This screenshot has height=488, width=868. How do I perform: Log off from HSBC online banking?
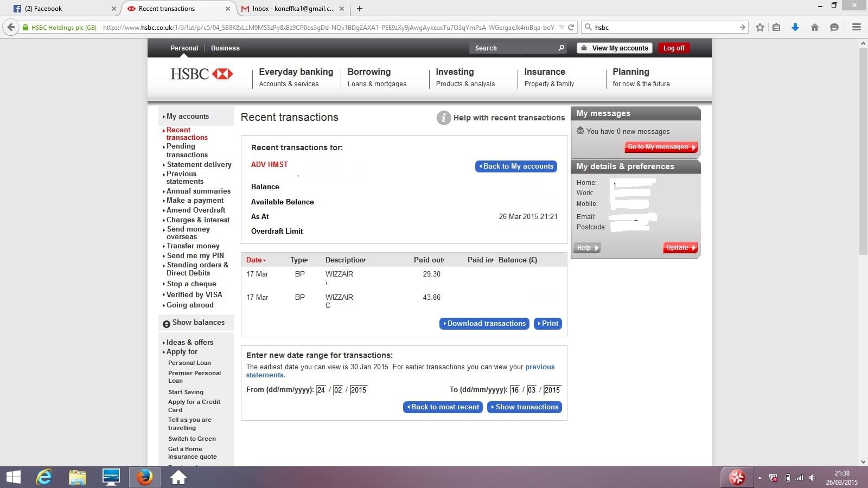[674, 48]
